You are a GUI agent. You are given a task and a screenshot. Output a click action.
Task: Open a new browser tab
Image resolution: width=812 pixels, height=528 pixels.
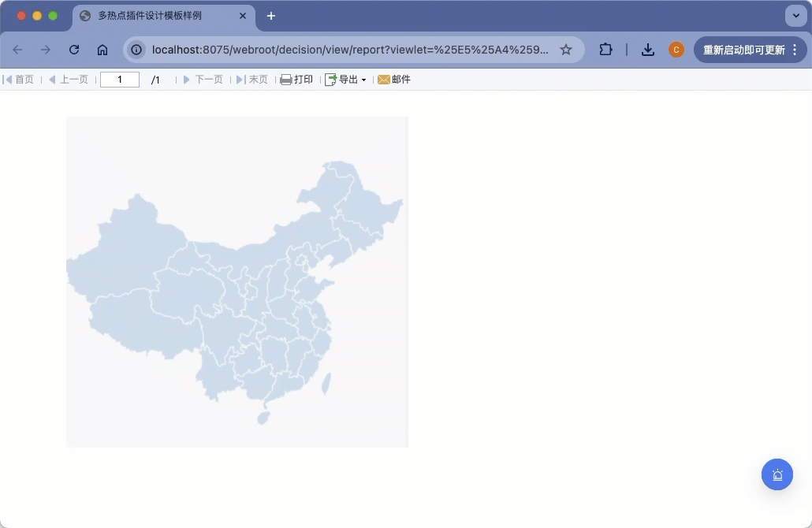(x=271, y=16)
